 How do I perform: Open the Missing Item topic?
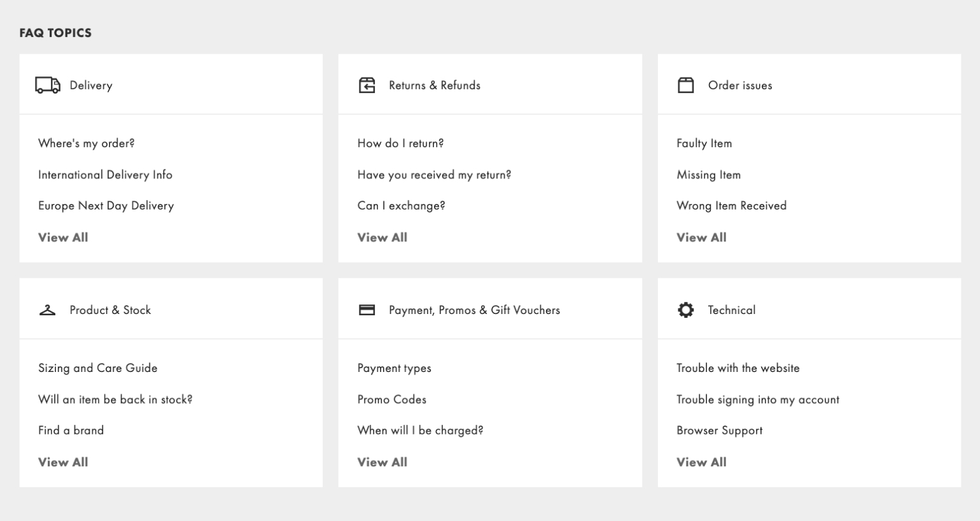709,175
